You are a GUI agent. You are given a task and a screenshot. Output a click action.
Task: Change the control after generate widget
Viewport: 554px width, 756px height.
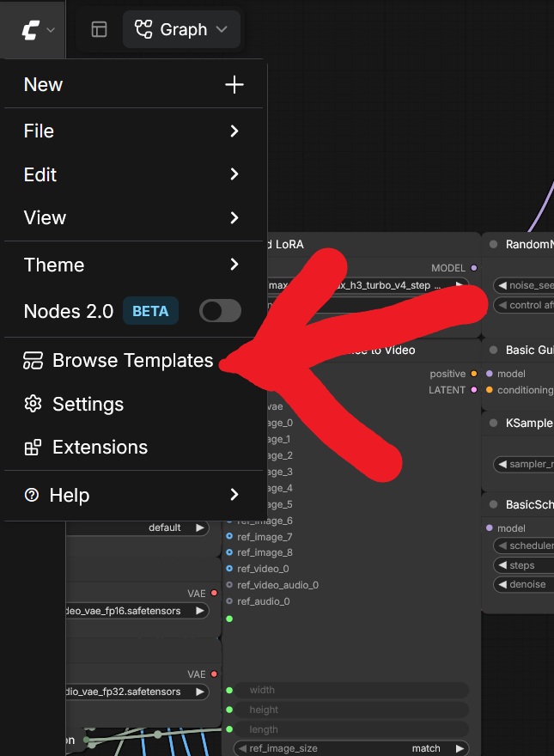[524, 305]
